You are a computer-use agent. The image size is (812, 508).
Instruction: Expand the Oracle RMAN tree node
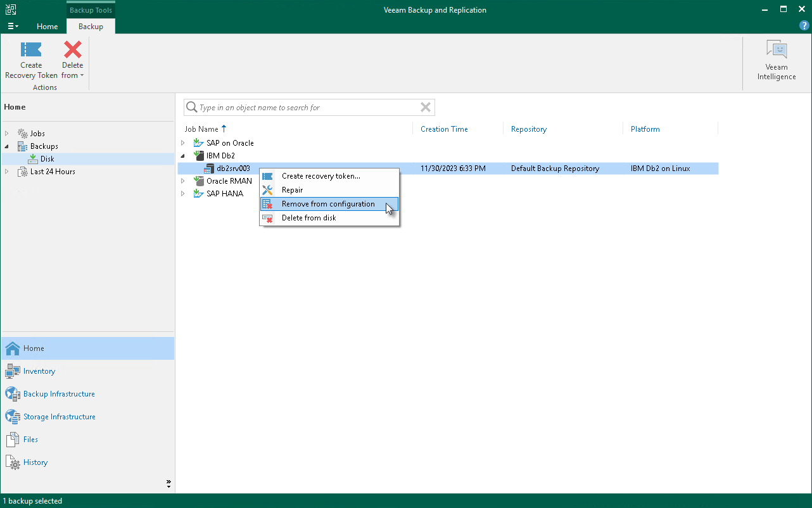coord(183,181)
